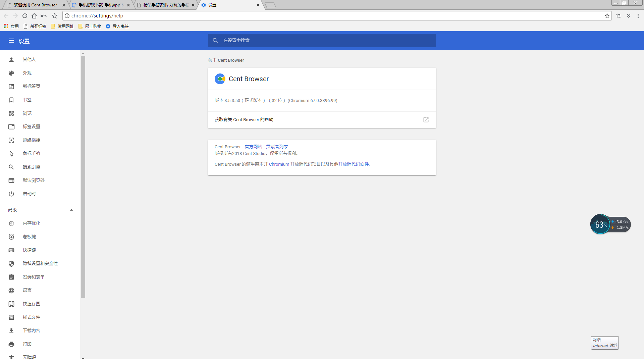Close the 手机游戏下载 tab
This screenshot has height=359, width=644.
coord(128,5)
